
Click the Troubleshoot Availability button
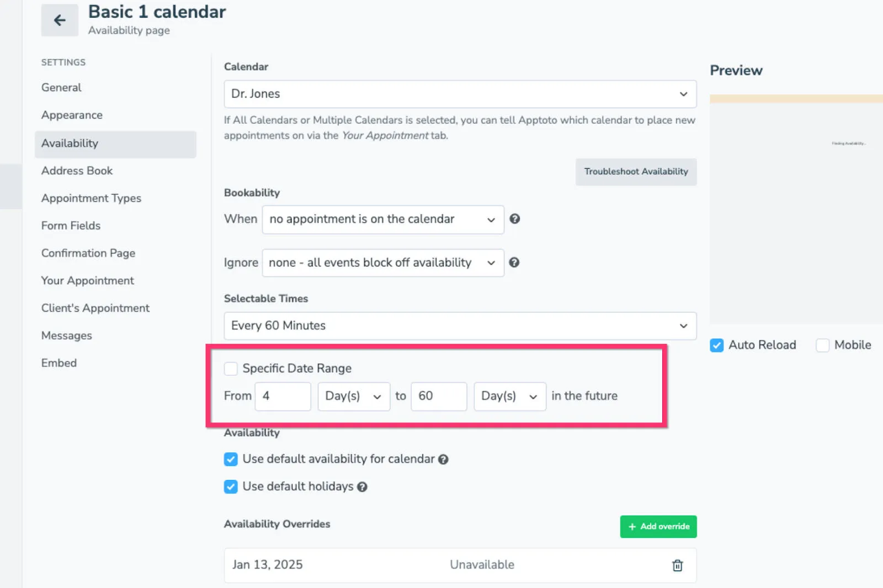(x=636, y=172)
